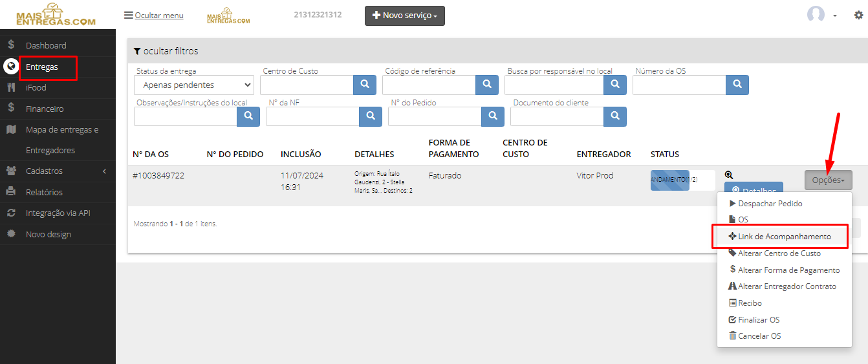Viewport: 868px width, 364px height.
Task: Click the Relatórios printer icon
Action: (11, 191)
